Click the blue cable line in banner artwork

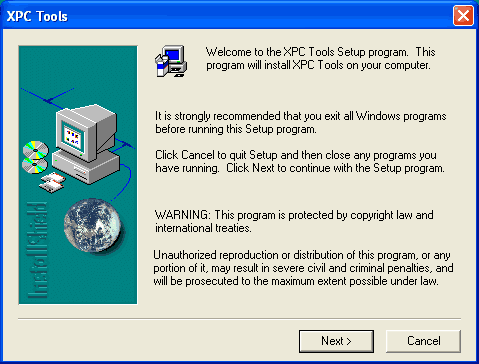[125, 180]
